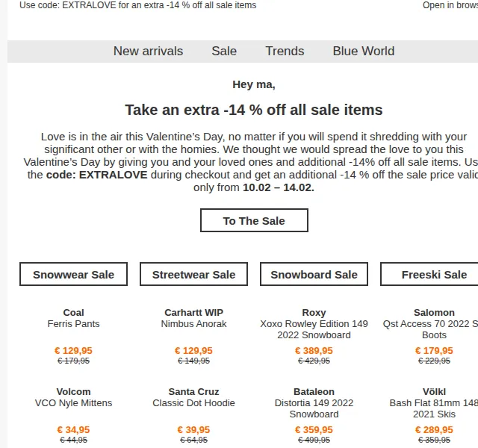Click the To The Sale button

(254, 220)
